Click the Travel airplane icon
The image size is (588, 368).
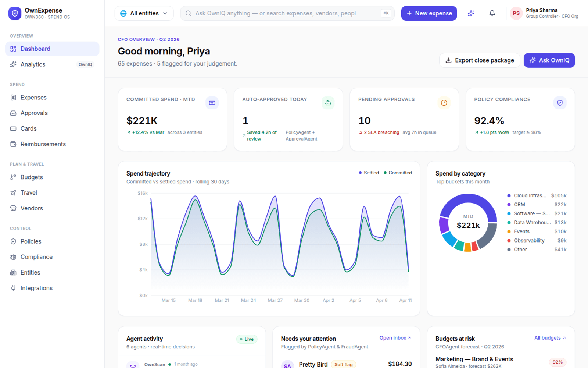click(x=13, y=192)
